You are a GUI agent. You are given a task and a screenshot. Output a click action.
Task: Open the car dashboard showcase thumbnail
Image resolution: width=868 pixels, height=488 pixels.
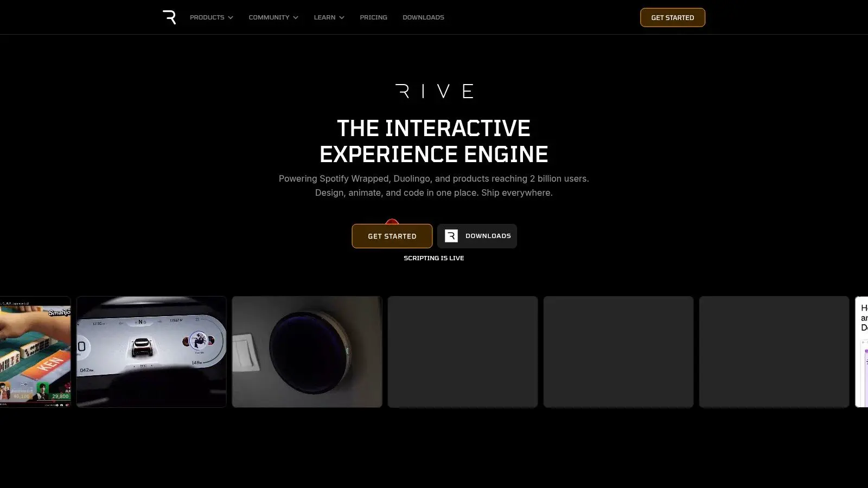pyautogui.click(x=151, y=352)
